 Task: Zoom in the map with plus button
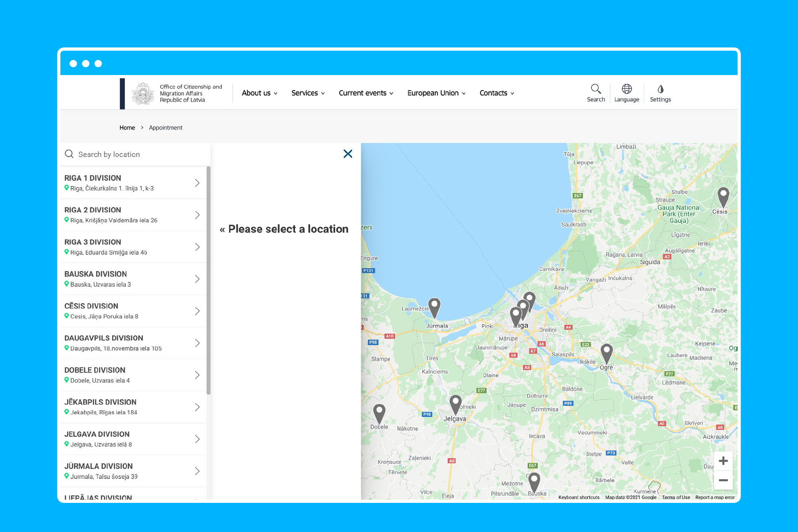coord(723,461)
